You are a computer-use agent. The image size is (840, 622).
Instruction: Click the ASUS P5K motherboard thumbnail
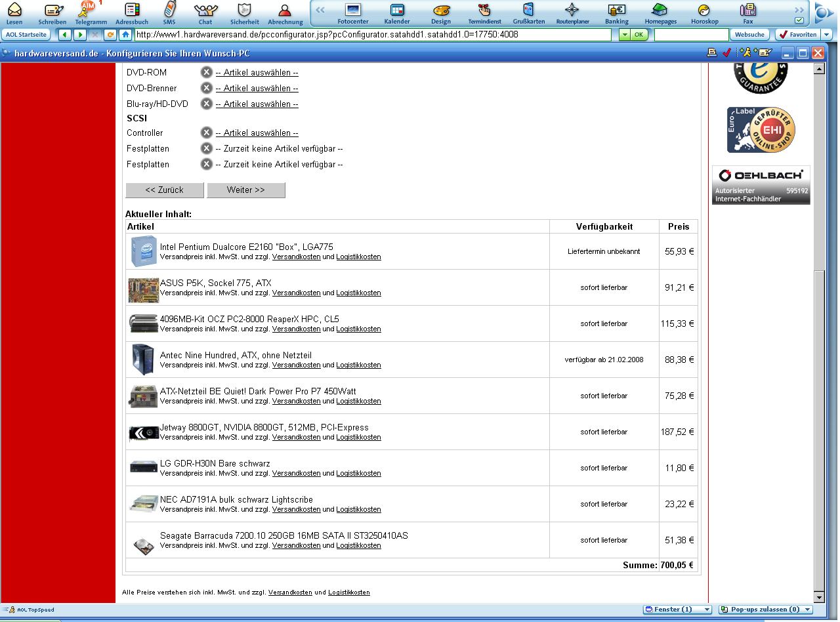(144, 290)
